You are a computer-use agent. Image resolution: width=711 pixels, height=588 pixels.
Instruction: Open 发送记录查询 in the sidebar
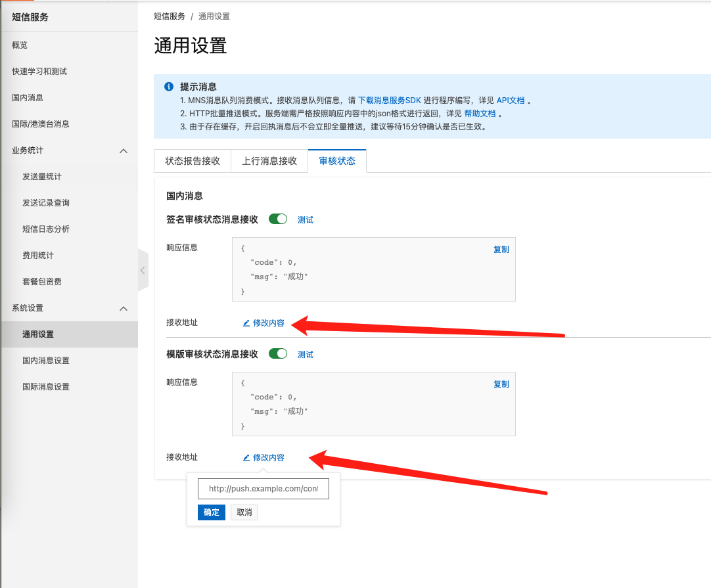click(46, 202)
